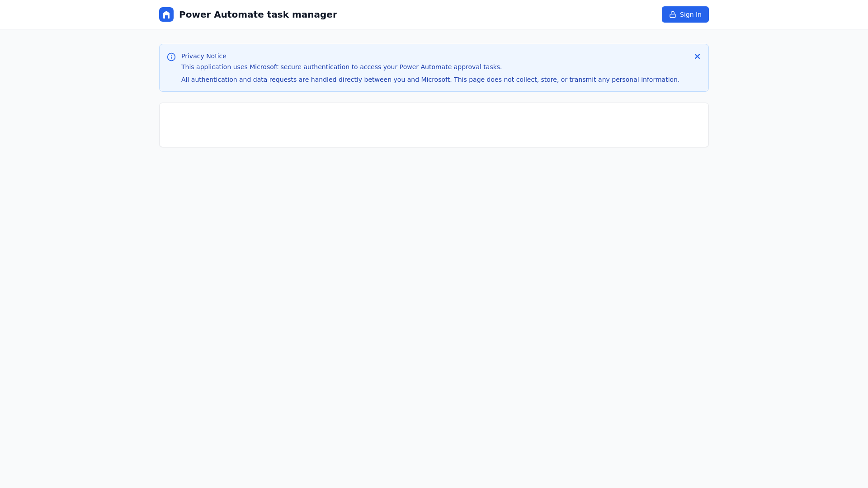The height and width of the screenshot is (488, 868).
Task: Click the Sign In button
Action: [x=685, y=14]
